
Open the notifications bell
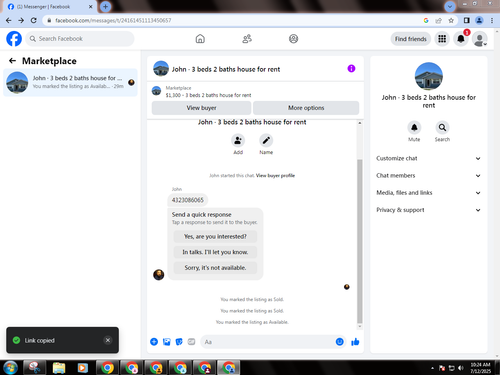click(x=461, y=39)
